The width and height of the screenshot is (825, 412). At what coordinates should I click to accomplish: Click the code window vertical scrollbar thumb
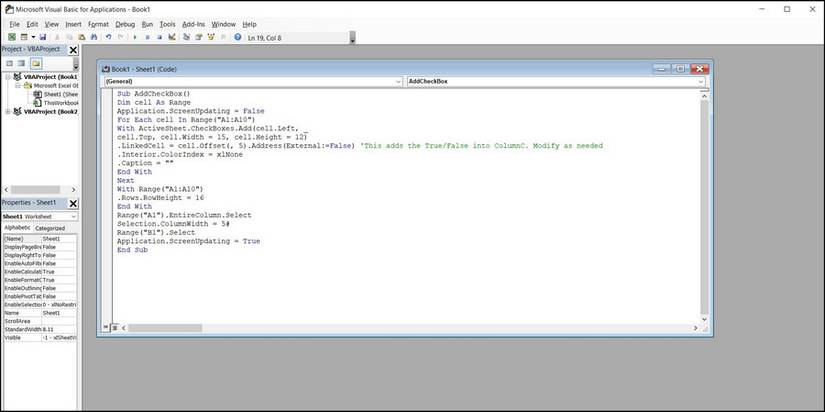tap(705, 205)
